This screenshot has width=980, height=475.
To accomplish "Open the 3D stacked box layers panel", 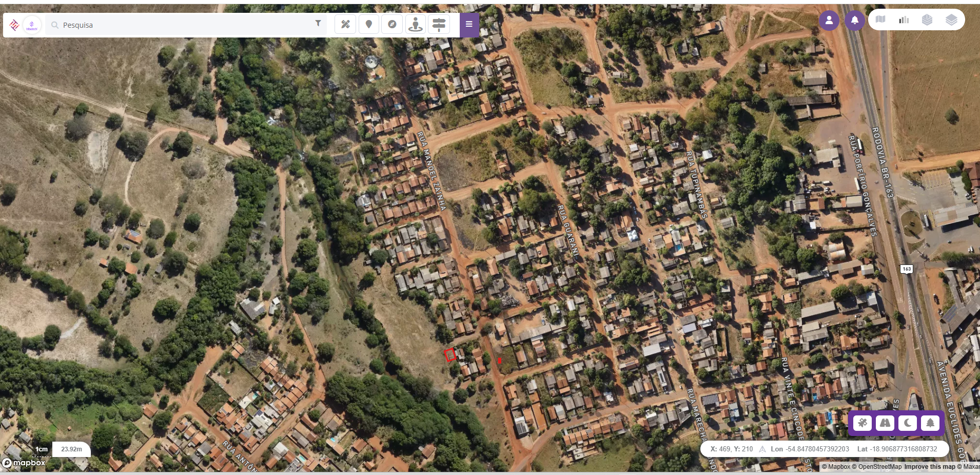I will pos(927,20).
